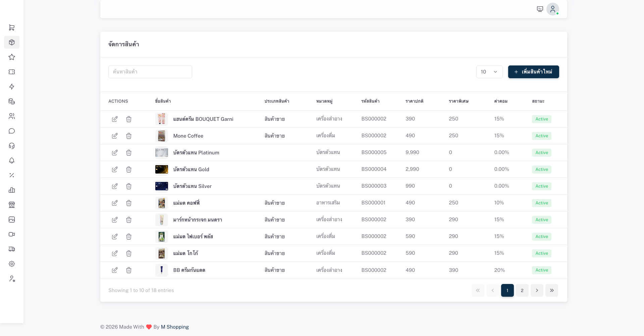Click the Active badge for บัตรตัวแทน Platinum
The height and width of the screenshot is (336, 644).
click(x=541, y=153)
